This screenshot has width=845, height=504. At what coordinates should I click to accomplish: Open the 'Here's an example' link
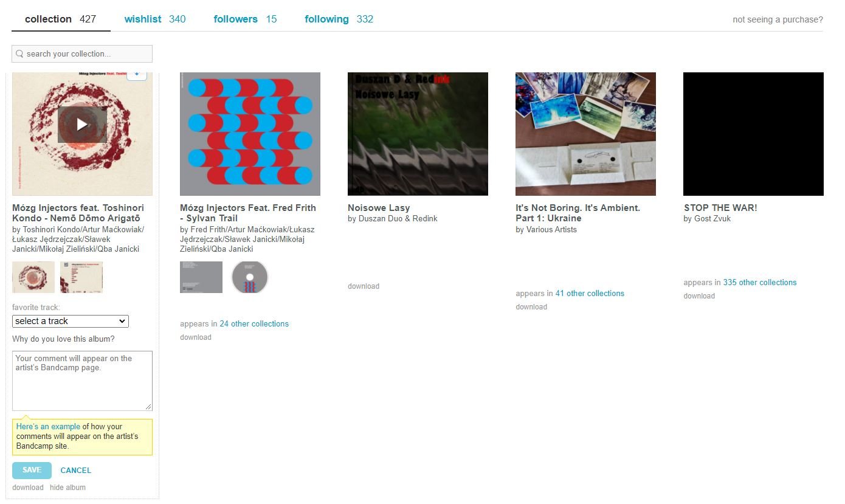click(48, 427)
